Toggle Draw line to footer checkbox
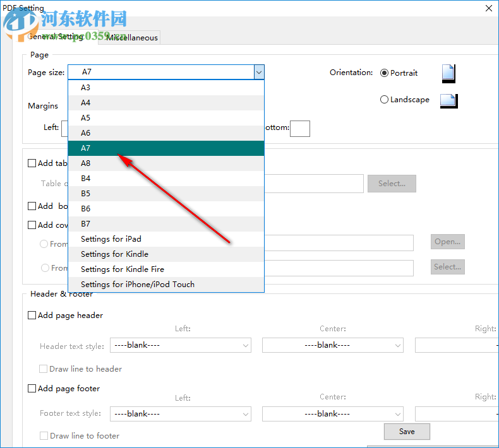 pos(44,435)
